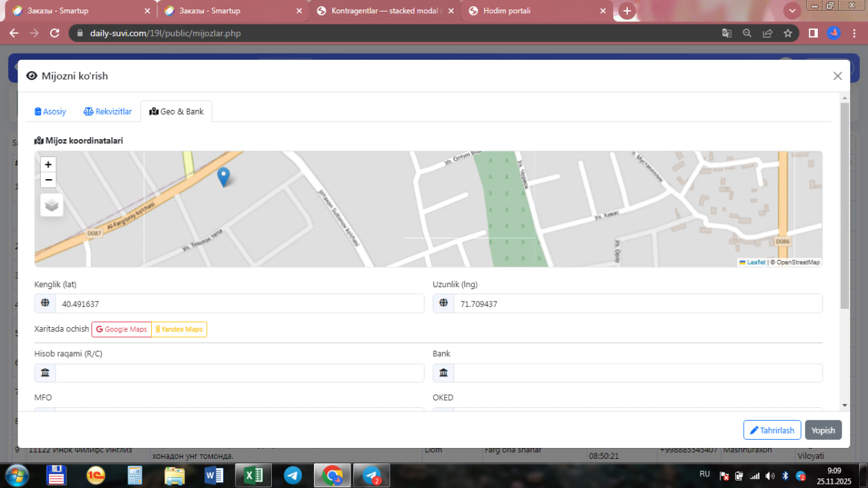
Task: Click the Uzunlik (lng) input field
Action: pyautogui.click(x=637, y=303)
